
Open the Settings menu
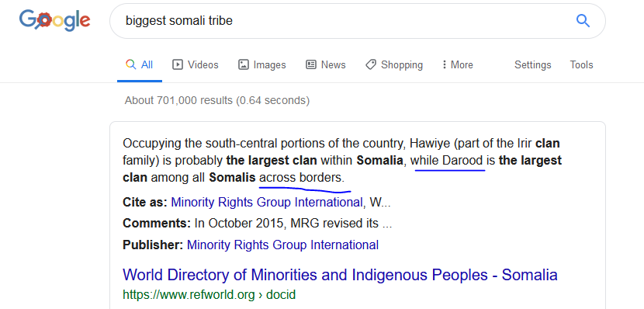pos(533,65)
